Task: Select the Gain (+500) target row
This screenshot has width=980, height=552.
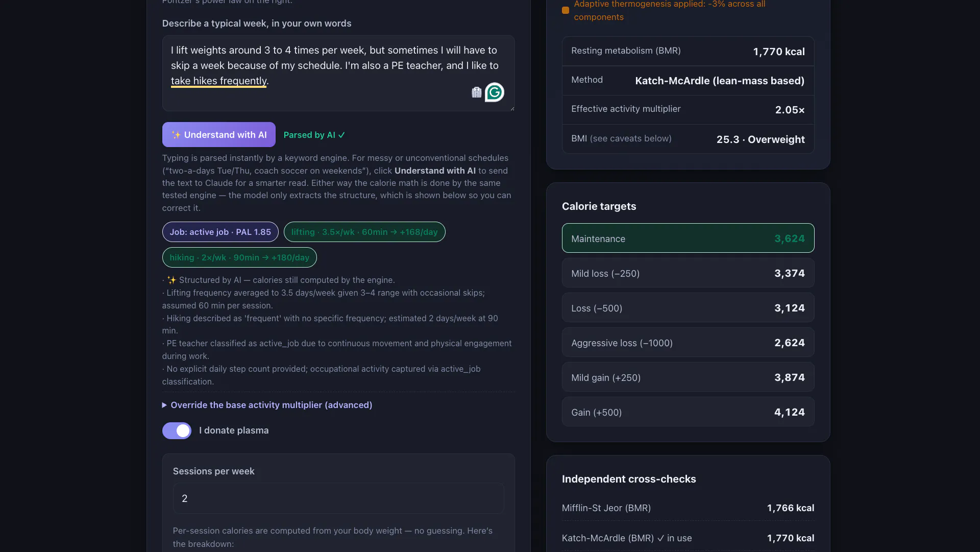Action: pyautogui.click(x=688, y=412)
